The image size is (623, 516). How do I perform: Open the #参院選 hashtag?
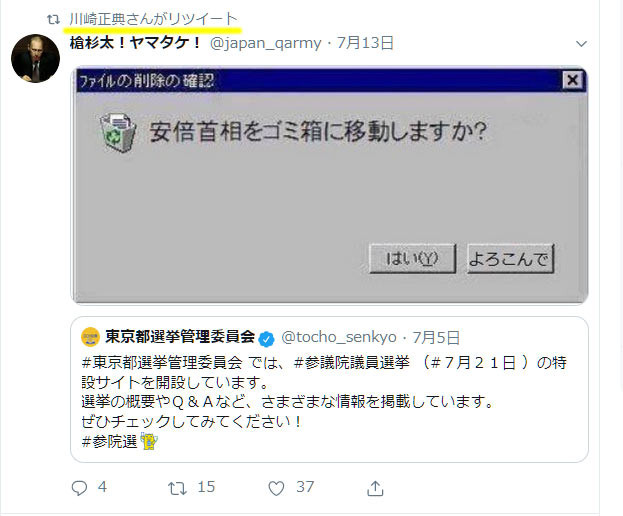pyautogui.click(x=109, y=441)
